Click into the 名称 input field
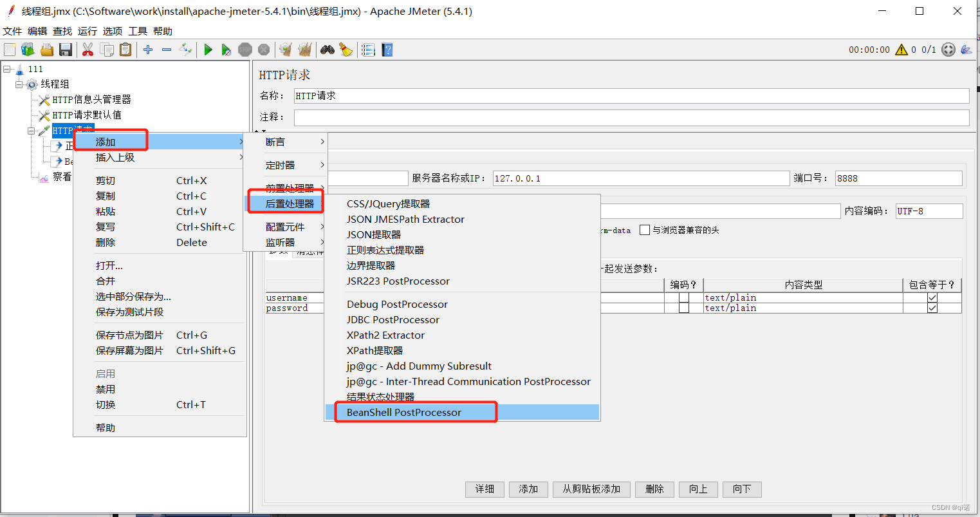 [631, 96]
